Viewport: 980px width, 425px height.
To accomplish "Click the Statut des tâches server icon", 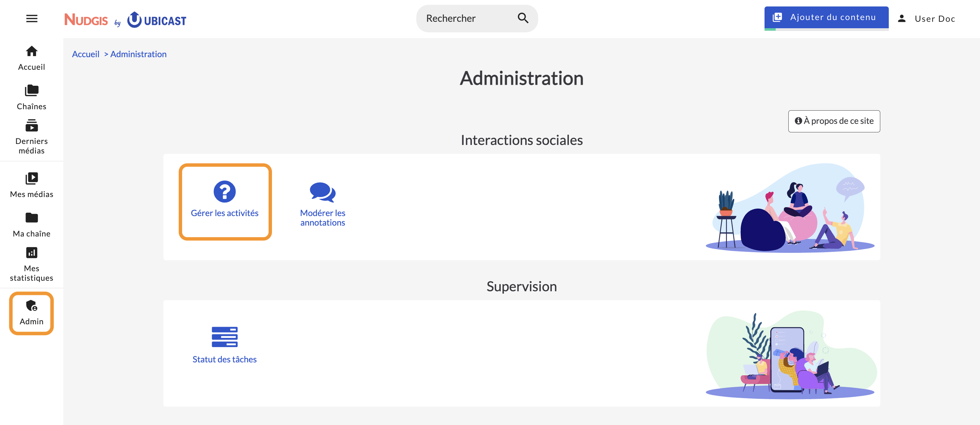I will [x=224, y=337].
